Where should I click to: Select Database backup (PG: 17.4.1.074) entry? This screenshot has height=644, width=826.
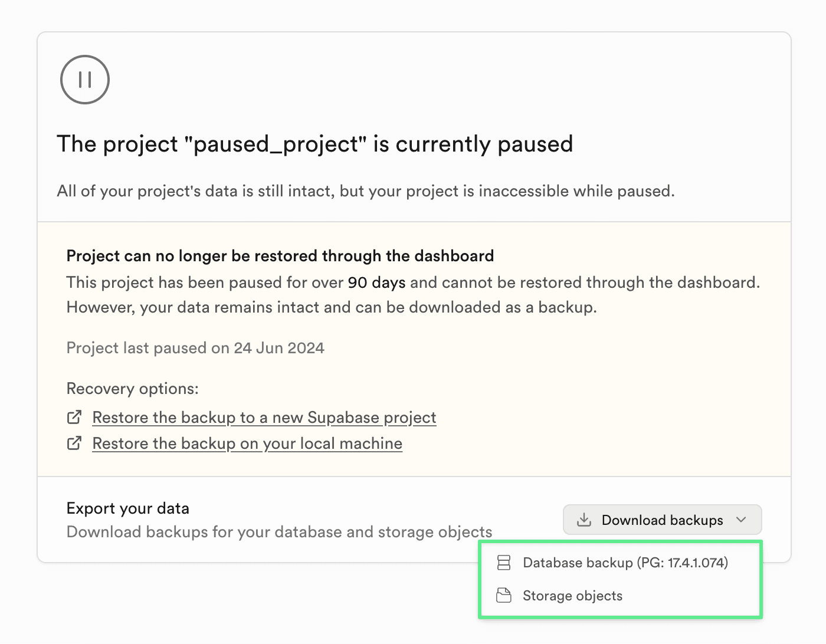(x=625, y=563)
